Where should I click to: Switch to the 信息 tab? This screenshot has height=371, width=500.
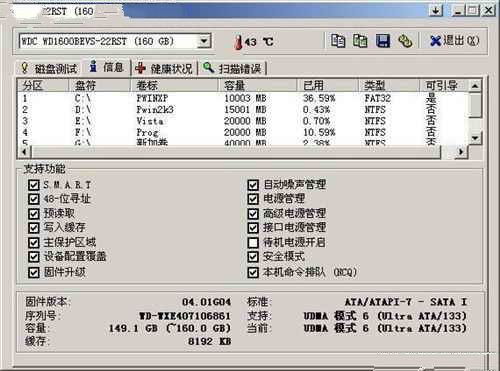coord(107,67)
